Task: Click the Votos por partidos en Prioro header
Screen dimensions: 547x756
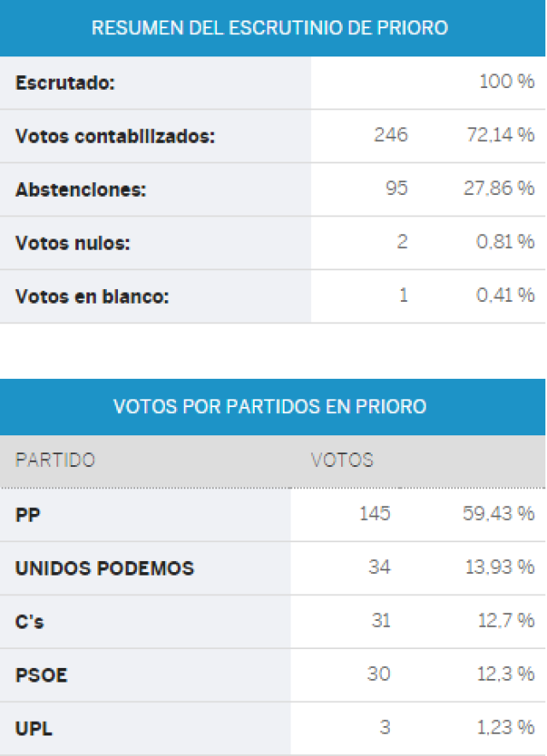Action: coord(270,407)
